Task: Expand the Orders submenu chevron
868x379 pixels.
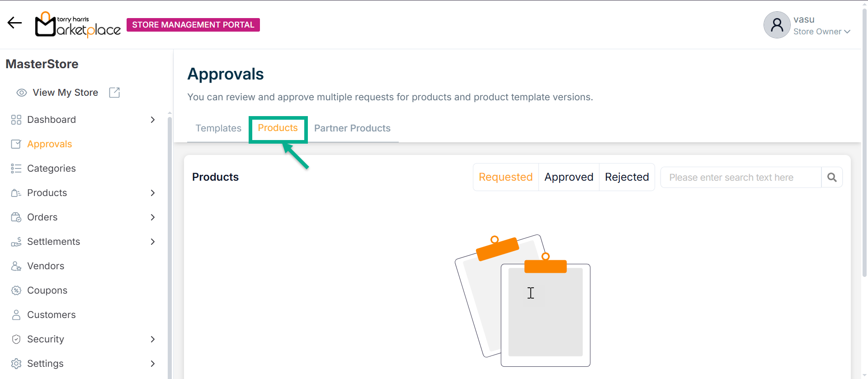Action: click(x=153, y=217)
